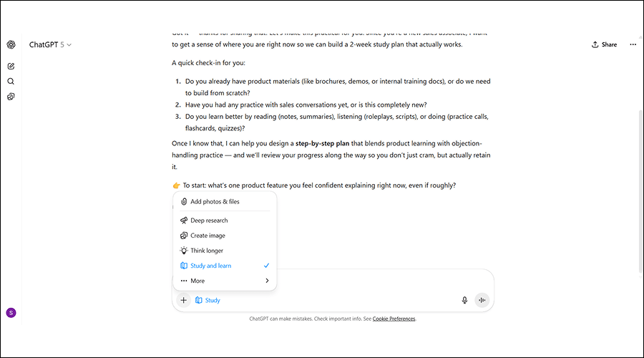Click the plus attachment icon
The height and width of the screenshot is (358, 644).
(184, 300)
